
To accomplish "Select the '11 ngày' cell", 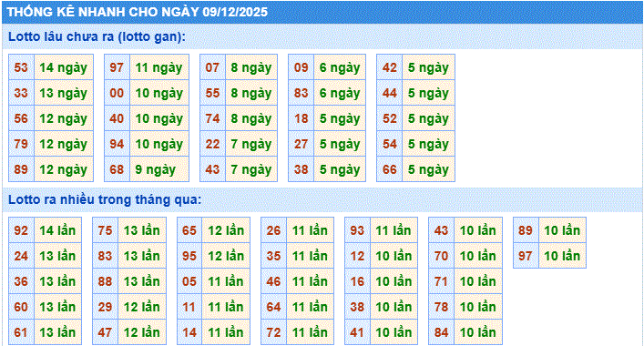I will coord(159,67).
